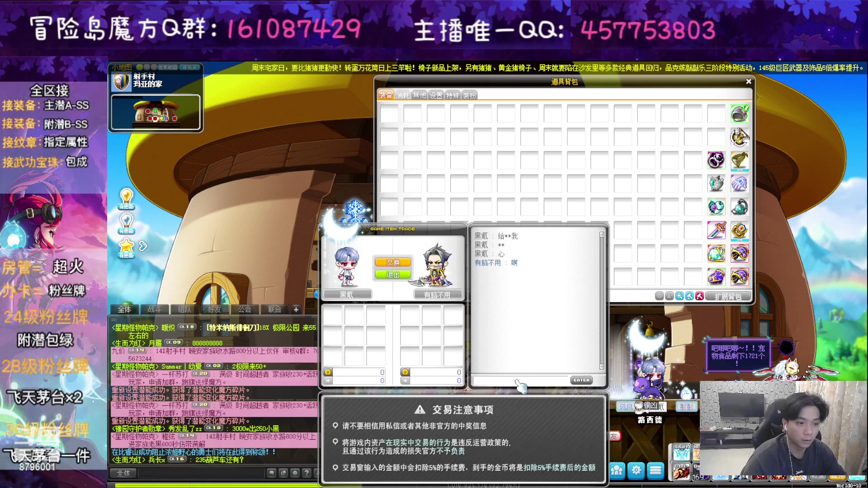Screen dimensions: 868x488
Task: Click the question mark help icon in the chat bar
Action: click(x=307, y=473)
